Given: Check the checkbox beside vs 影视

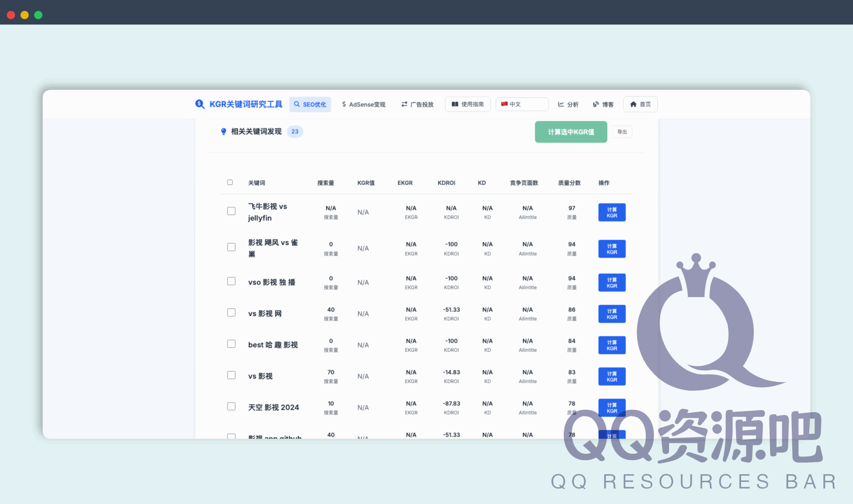Looking at the screenshot, I should point(231,375).
